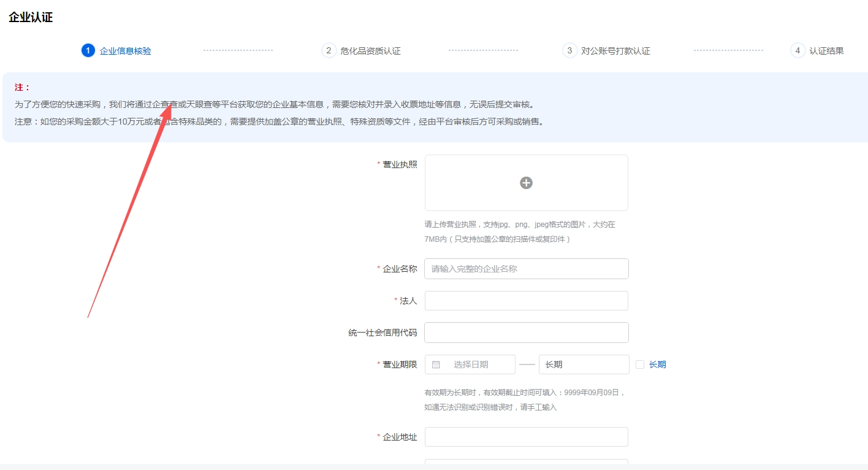The image size is (868, 470).
Task: Tick the 长期 checkbox
Action: coord(640,364)
